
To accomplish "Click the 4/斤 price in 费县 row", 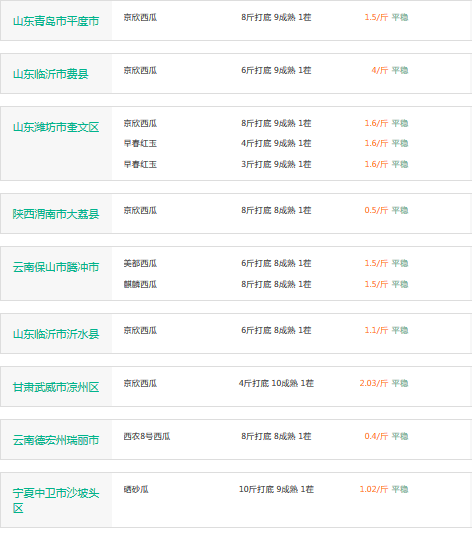I will 380,70.
